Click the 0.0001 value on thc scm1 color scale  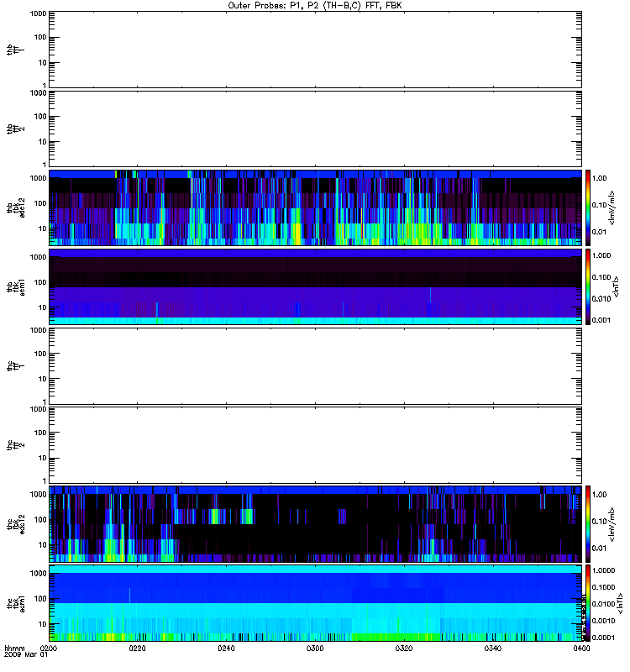pyautogui.click(x=603, y=638)
